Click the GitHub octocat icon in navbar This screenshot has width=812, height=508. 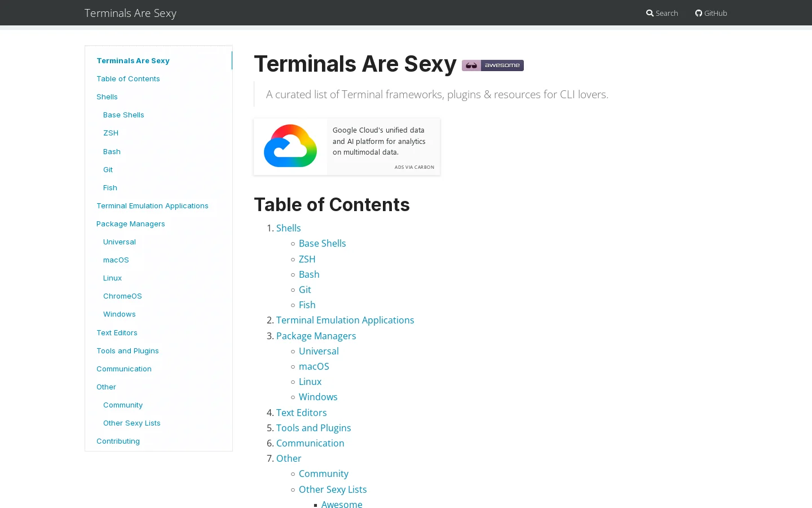click(699, 13)
